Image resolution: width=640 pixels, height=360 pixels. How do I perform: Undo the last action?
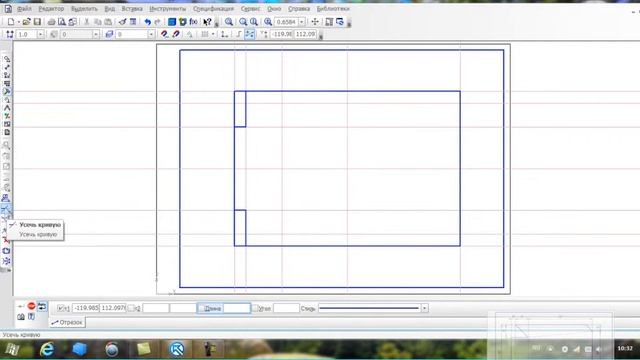click(147, 22)
